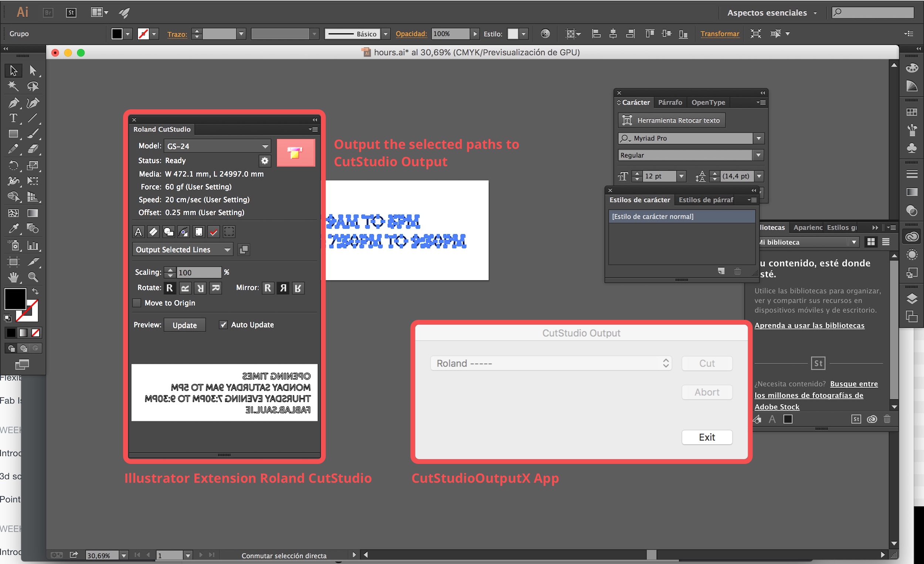
Task: Select the Gradient tool
Action: (33, 213)
